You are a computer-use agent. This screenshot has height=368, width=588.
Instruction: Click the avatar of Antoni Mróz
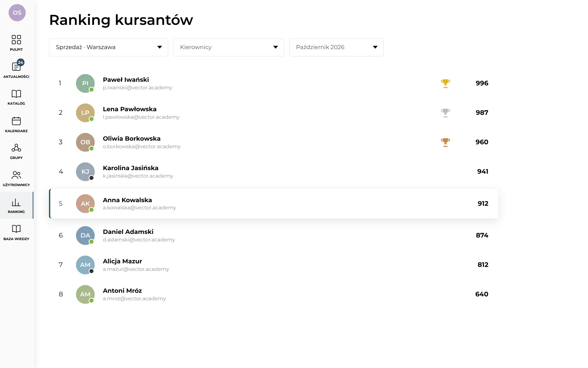[85, 294]
